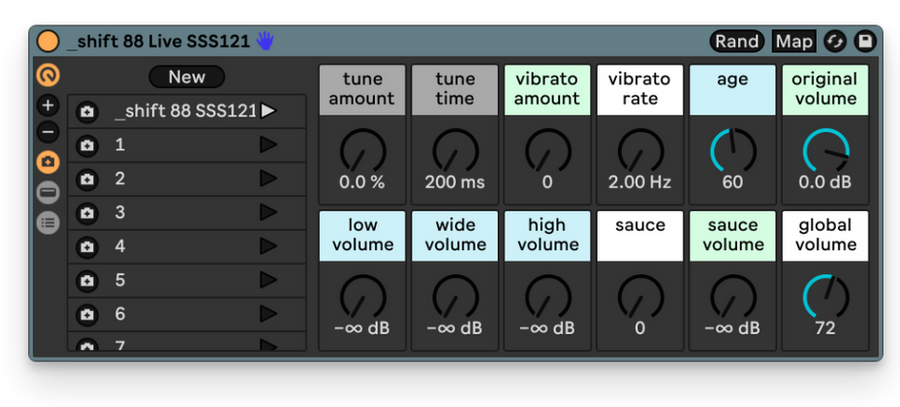
Task: Select the tune time knob
Action: pyautogui.click(x=455, y=151)
